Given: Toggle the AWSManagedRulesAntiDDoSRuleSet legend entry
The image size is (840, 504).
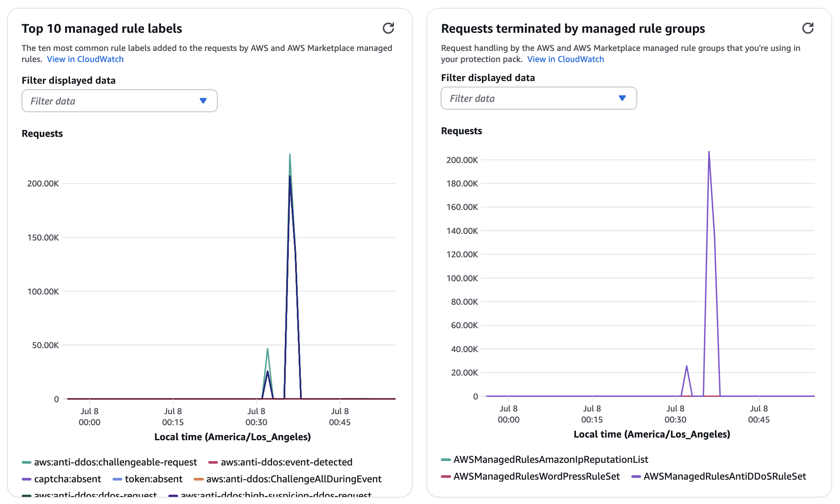Looking at the screenshot, I should click(724, 477).
